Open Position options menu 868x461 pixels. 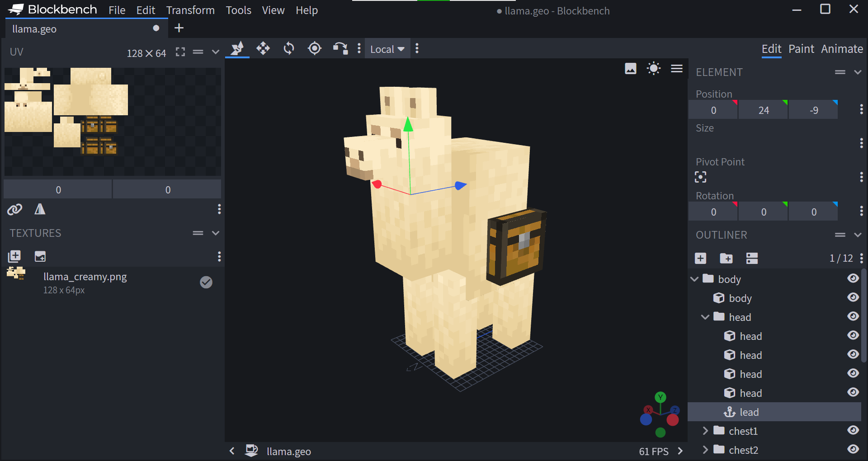point(861,109)
